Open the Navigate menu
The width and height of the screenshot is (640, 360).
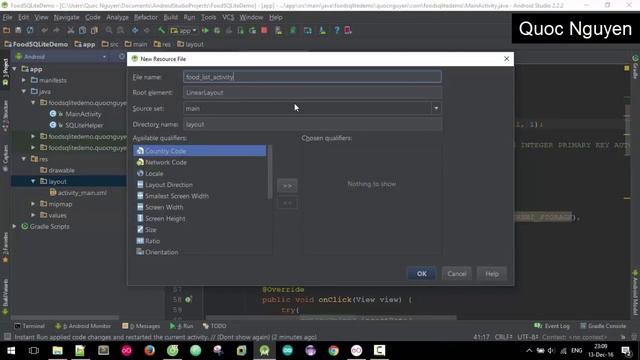66,18
